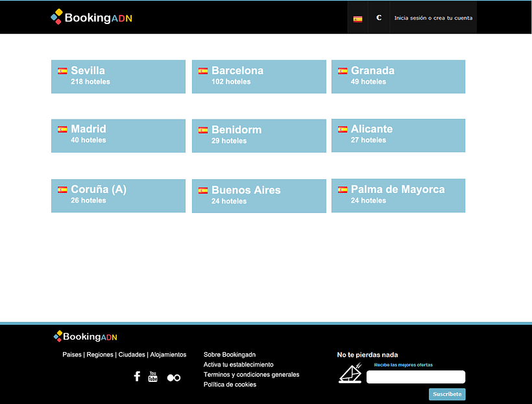Select Alojamientos in the footer navigation
Viewport: 532px width, 404px height.
pos(168,355)
